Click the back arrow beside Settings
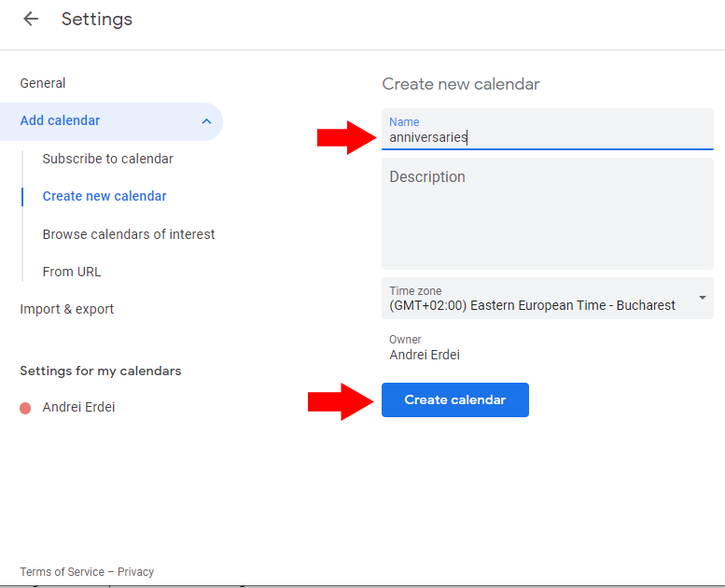Viewport: 725px width, 588px height. tap(31, 20)
